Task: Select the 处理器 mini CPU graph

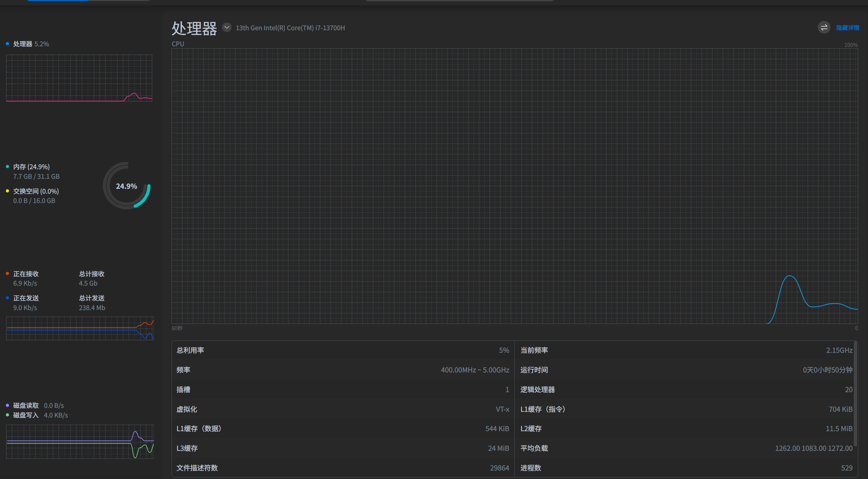Action: click(x=79, y=78)
